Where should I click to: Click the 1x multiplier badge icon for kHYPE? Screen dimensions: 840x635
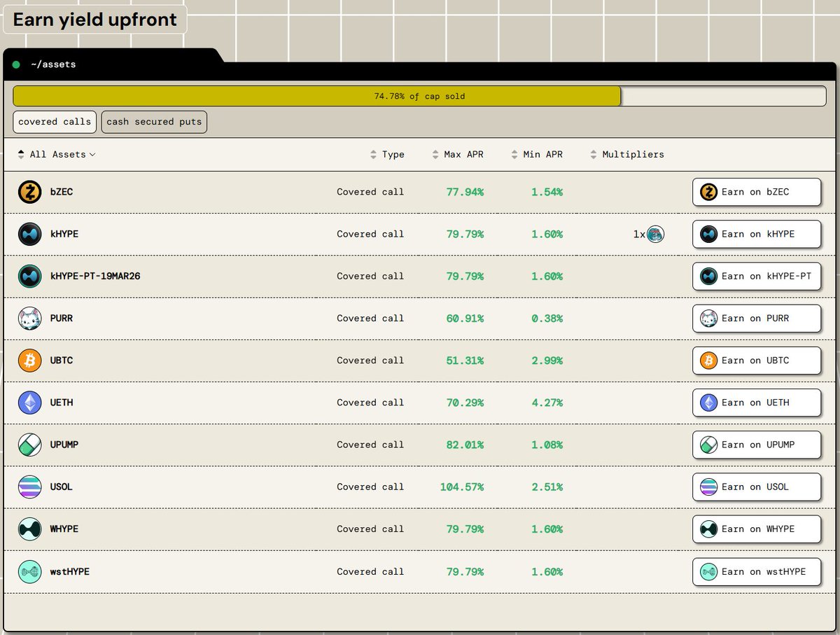point(655,234)
